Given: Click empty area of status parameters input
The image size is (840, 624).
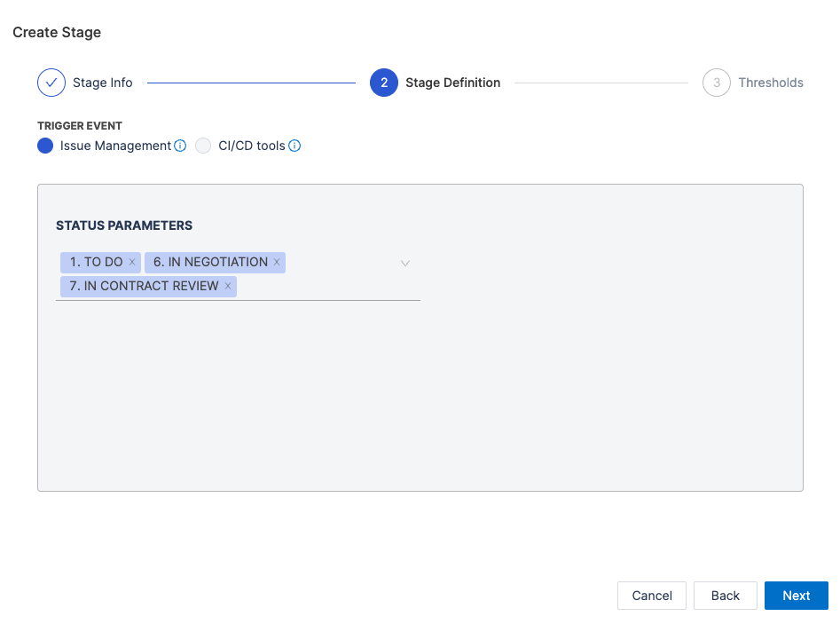Looking at the screenshot, I should pyautogui.click(x=328, y=286).
